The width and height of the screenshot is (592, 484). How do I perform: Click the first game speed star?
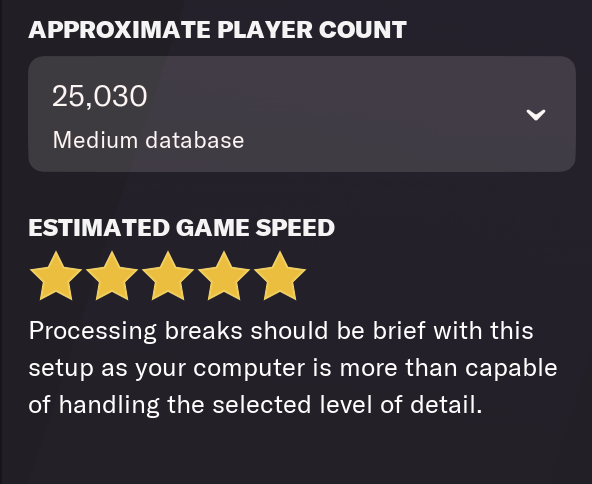tap(56, 276)
